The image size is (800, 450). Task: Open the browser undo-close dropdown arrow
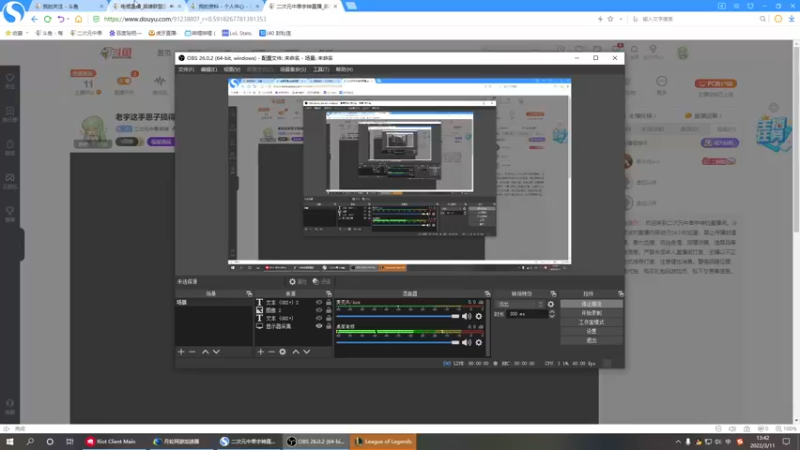68,19
